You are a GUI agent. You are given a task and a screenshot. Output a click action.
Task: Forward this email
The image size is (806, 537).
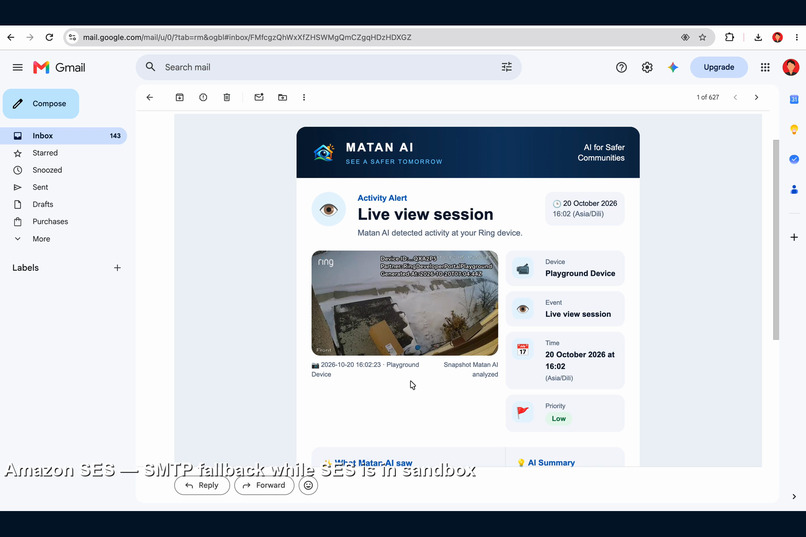click(x=264, y=485)
